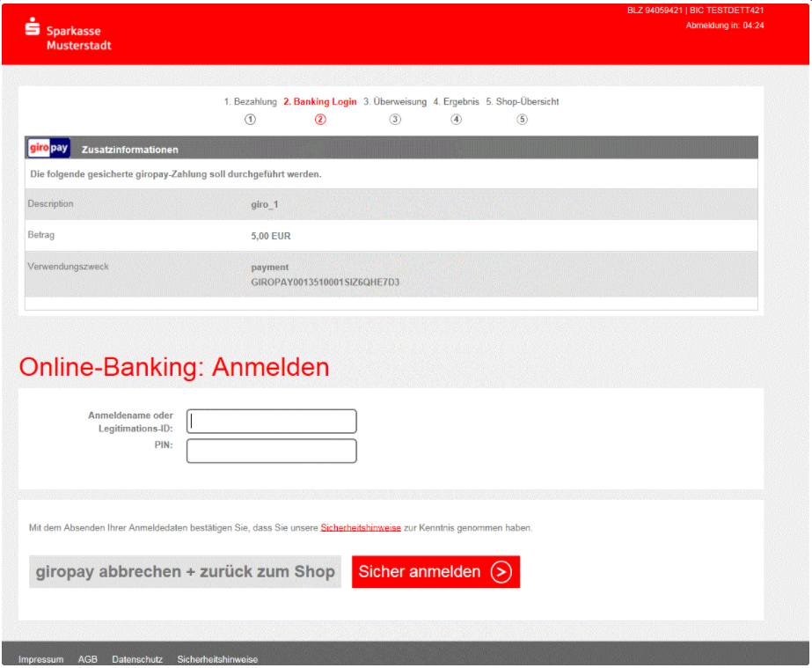Click the Online-Banking: Anmelden heading
812x668 pixels.
[174, 367]
